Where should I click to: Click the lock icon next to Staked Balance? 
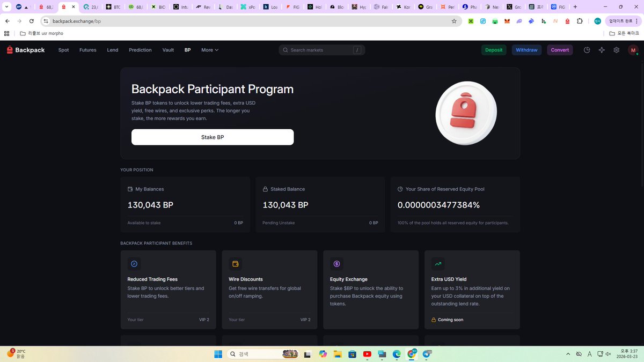pos(265,189)
